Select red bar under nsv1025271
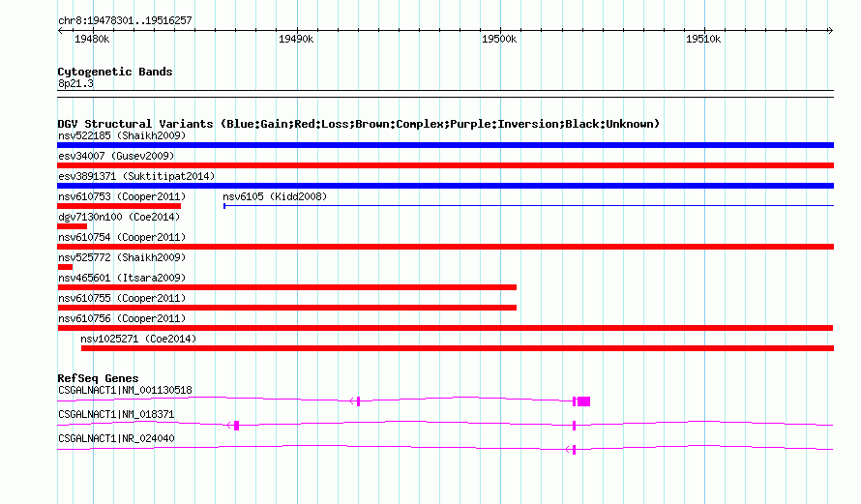Screen dimensions: 861x504 [458, 348]
